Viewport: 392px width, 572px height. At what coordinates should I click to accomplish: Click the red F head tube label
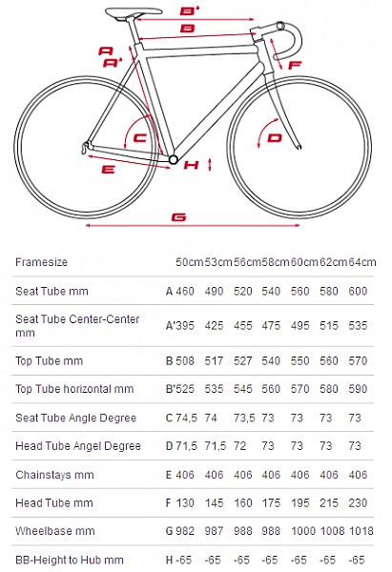pos(295,65)
